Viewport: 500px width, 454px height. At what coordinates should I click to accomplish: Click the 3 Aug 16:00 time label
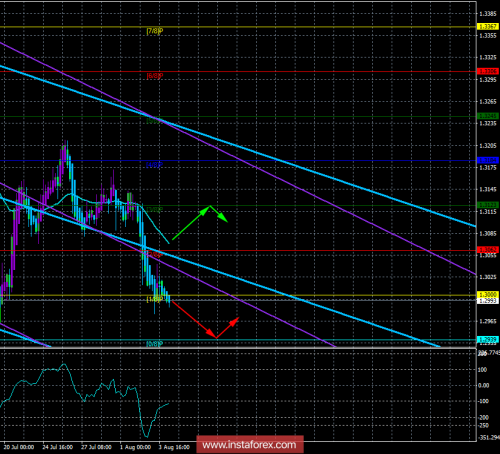click(x=174, y=447)
